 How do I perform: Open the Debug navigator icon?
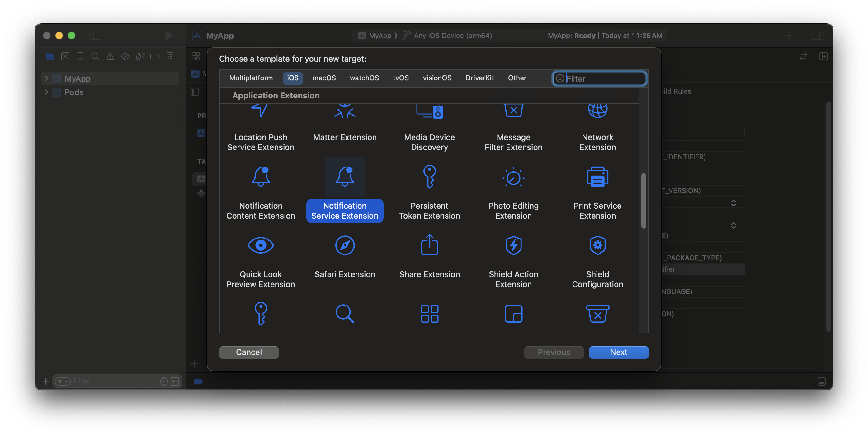click(x=140, y=56)
